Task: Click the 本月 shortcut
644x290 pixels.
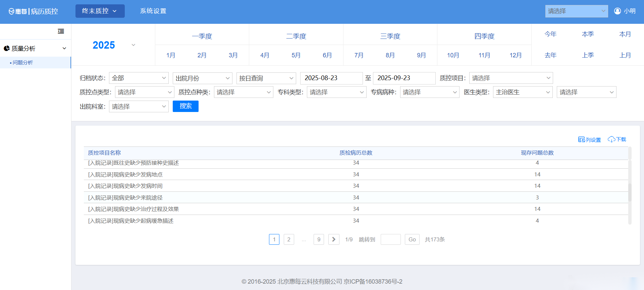Action: point(625,34)
